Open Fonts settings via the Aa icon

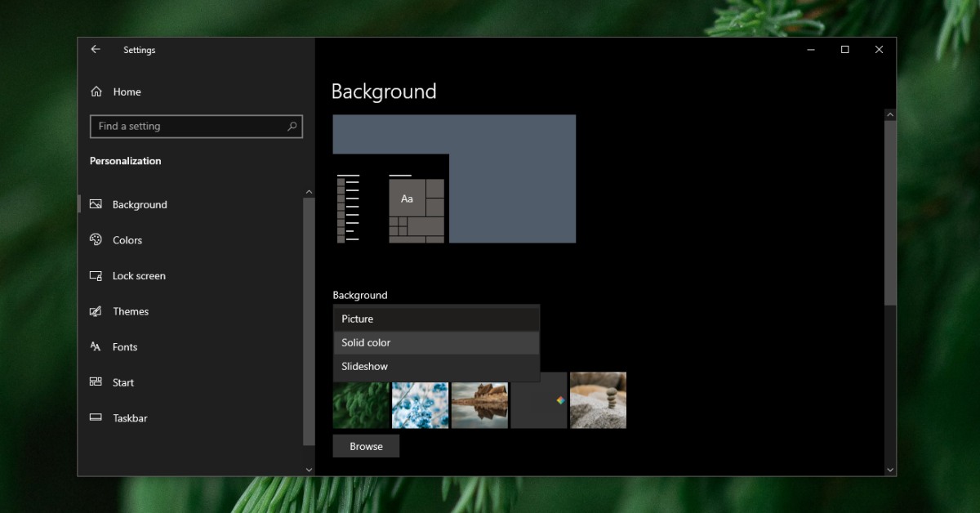[x=96, y=346]
